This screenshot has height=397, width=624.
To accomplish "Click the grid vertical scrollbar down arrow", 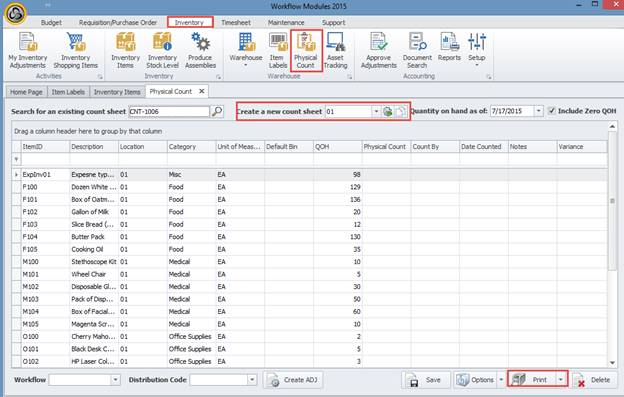I will coord(612,363).
